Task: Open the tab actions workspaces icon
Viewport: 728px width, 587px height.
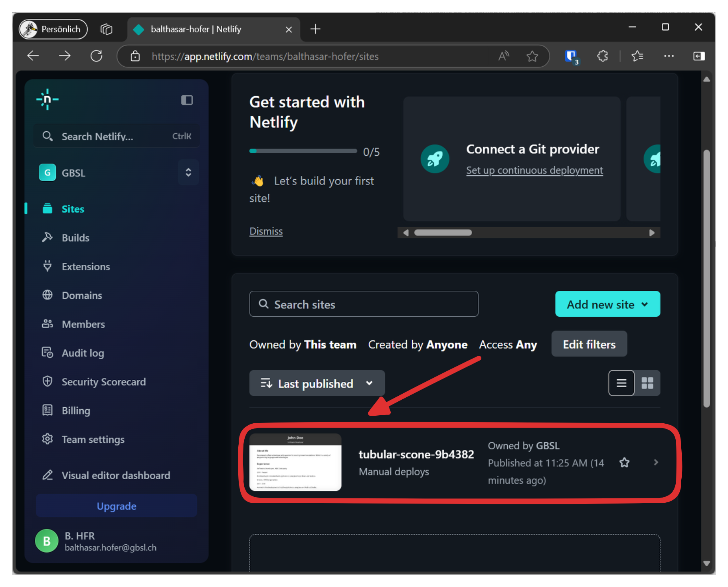Action: [107, 29]
